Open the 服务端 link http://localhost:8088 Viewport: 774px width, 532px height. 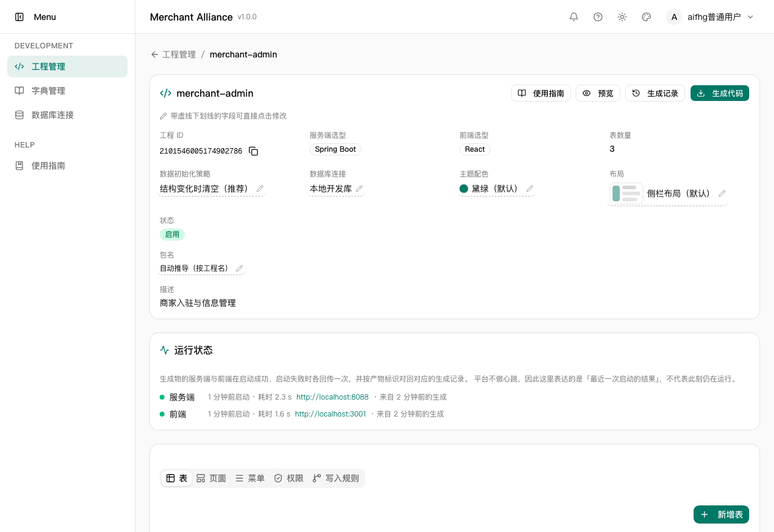333,397
